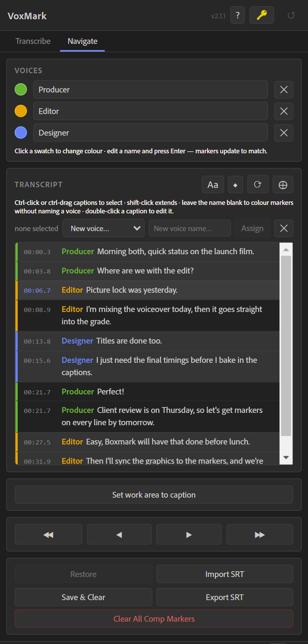The height and width of the screenshot is (644, 308).
Task: Click the reset arrow icon in header
Action: click(x=291, y=15)
